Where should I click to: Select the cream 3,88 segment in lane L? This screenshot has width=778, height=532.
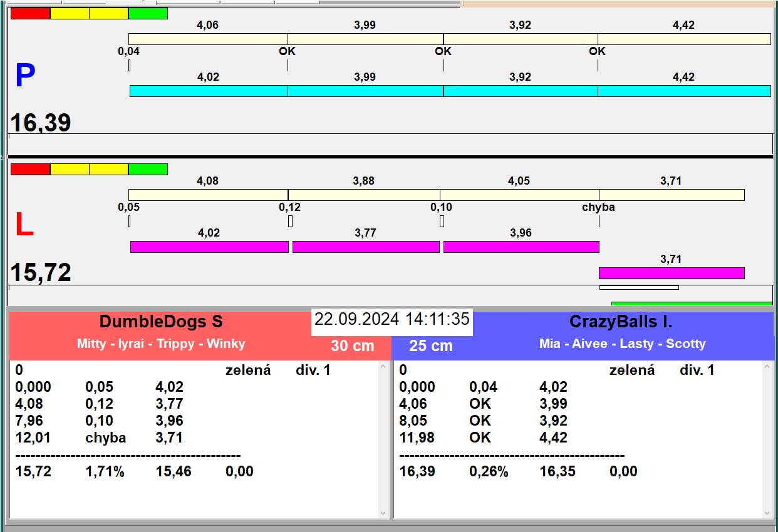pos(364,195)
